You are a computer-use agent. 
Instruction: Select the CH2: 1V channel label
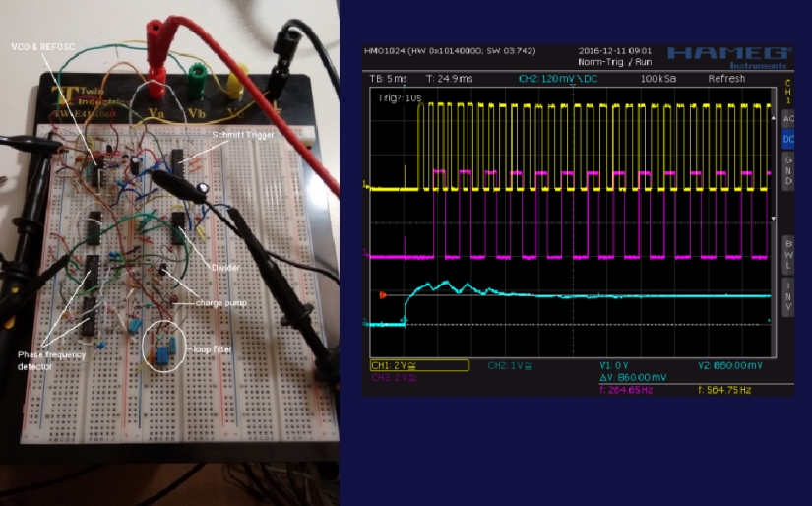[510, 365]
